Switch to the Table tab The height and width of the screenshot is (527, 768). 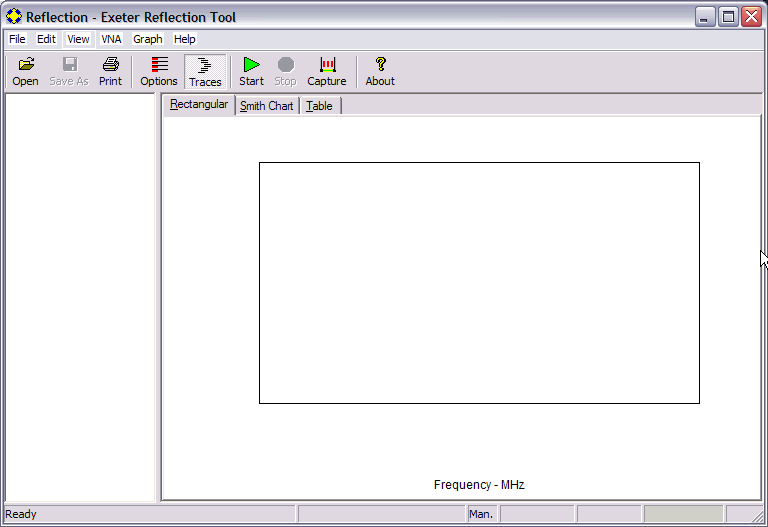point(319,106)
